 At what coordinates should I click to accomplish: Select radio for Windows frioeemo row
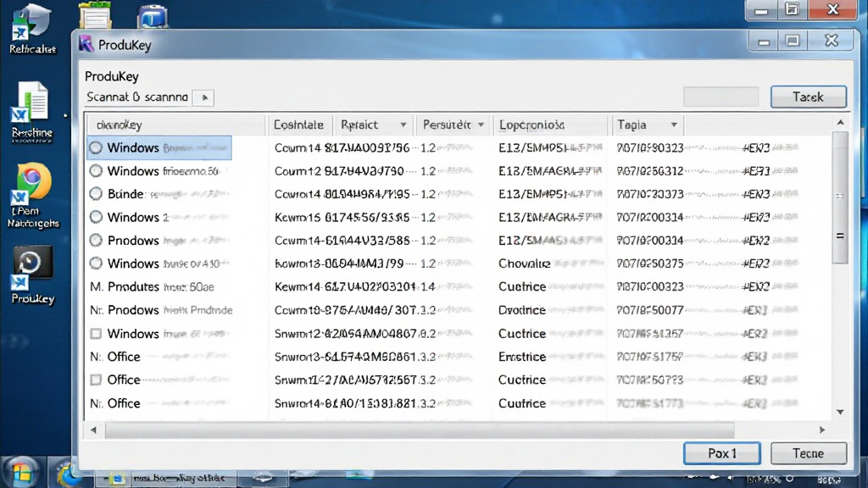(x=96, y=171)
